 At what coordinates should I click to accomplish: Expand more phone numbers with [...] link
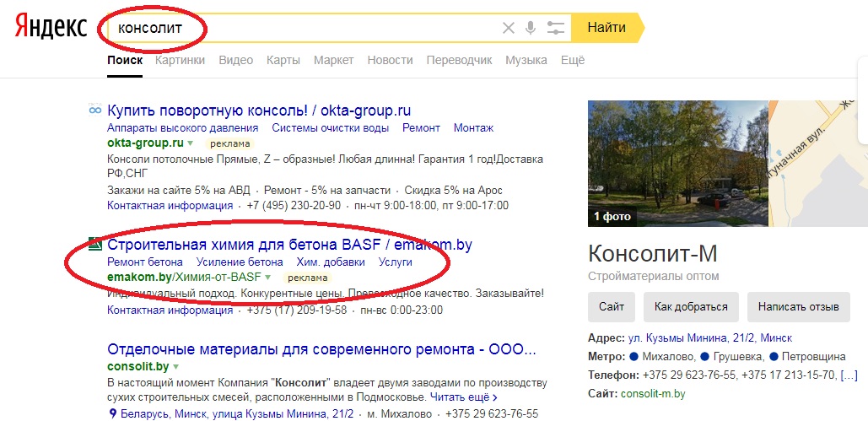[x=849, y=375]
